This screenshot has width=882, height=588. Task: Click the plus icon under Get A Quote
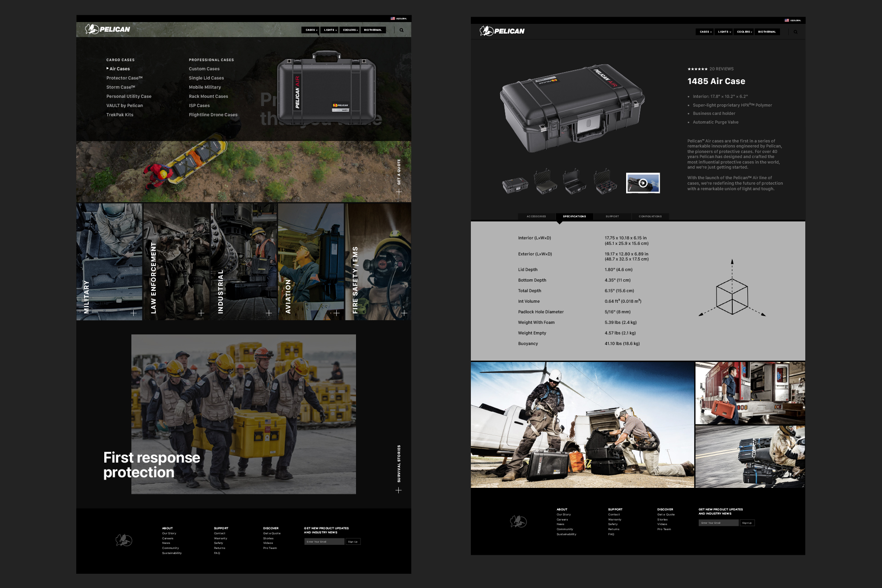(x=399, y=192)
